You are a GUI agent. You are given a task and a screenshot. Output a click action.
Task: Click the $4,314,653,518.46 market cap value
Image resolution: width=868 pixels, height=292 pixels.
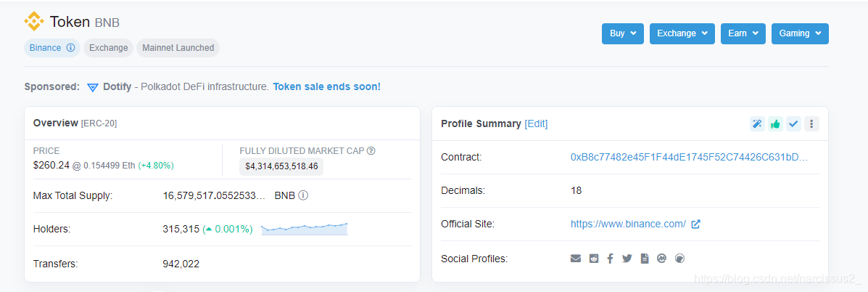[281, 166]
